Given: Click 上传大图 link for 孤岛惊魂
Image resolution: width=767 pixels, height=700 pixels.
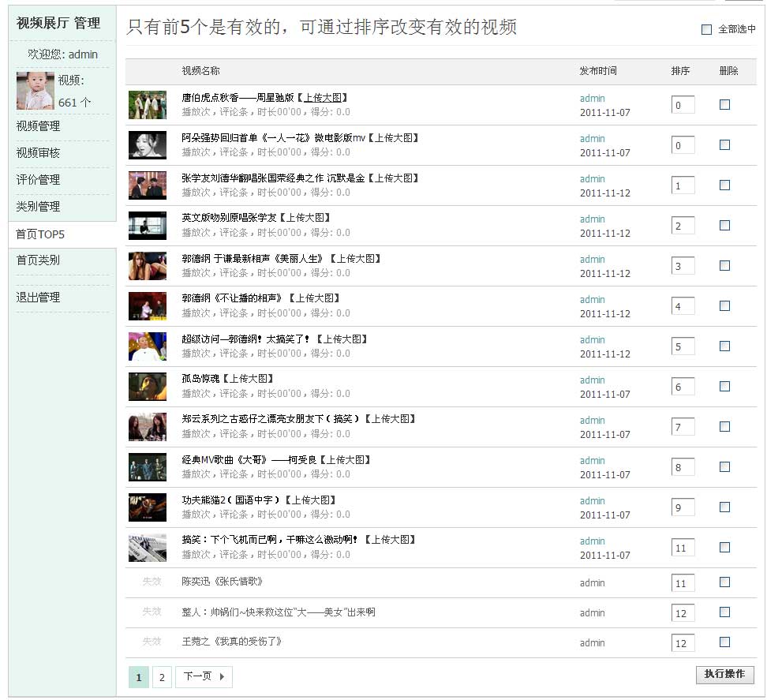Looking at the screenshot, I should pos(249,379).
